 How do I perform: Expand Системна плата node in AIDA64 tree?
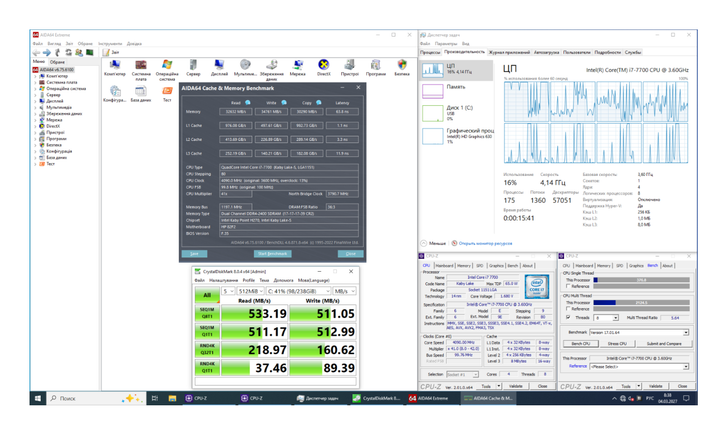(x=35, y=82)
